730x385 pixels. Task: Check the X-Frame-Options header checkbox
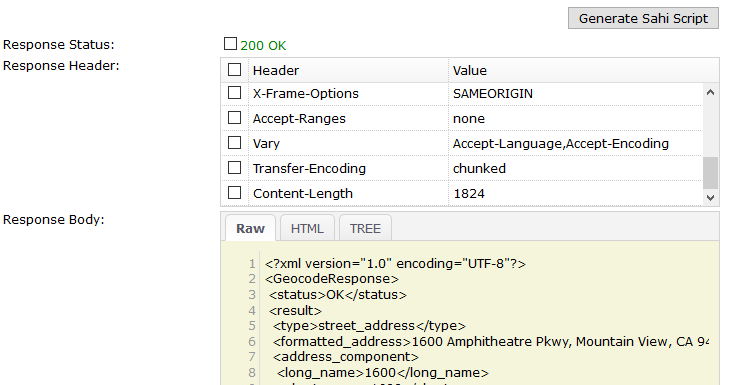point(234,93)
